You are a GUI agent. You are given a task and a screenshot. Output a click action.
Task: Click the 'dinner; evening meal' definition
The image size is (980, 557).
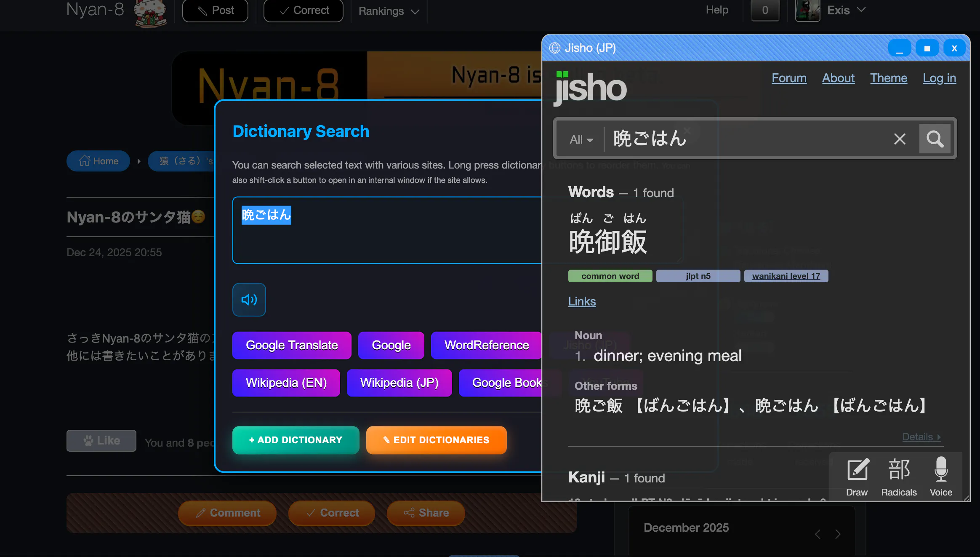pos(668,356)
